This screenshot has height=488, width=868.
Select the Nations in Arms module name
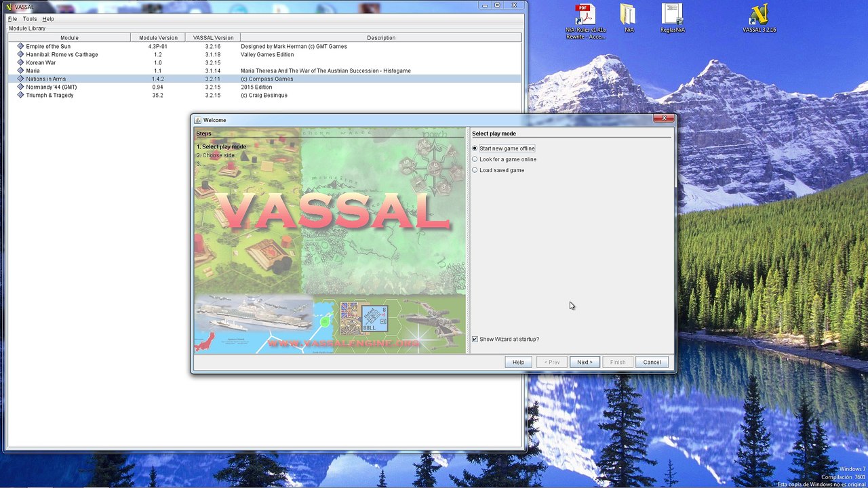click(46, 79)
